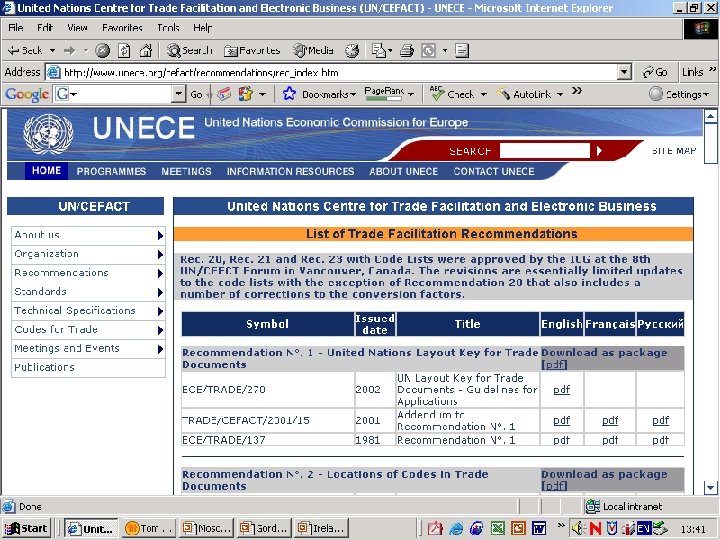Expand Recommendations sidebar arrow
The height and width of the screenshot is (540, 720).
[160, 273]
